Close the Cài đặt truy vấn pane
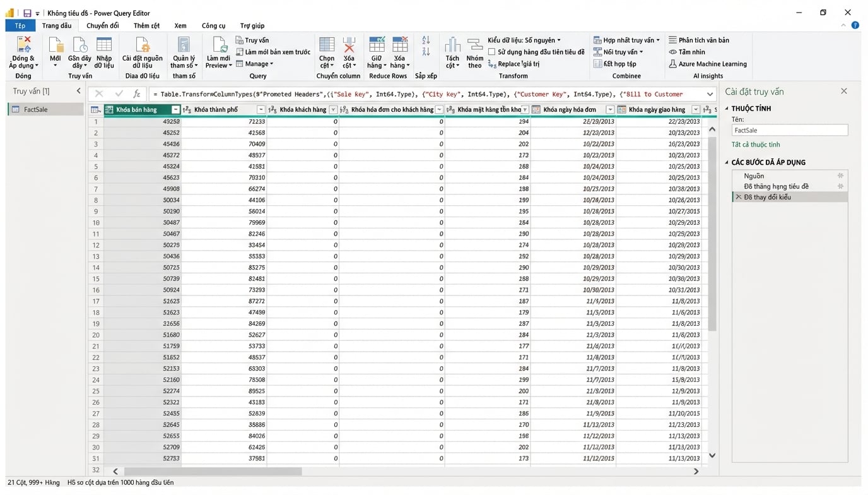 844,91
